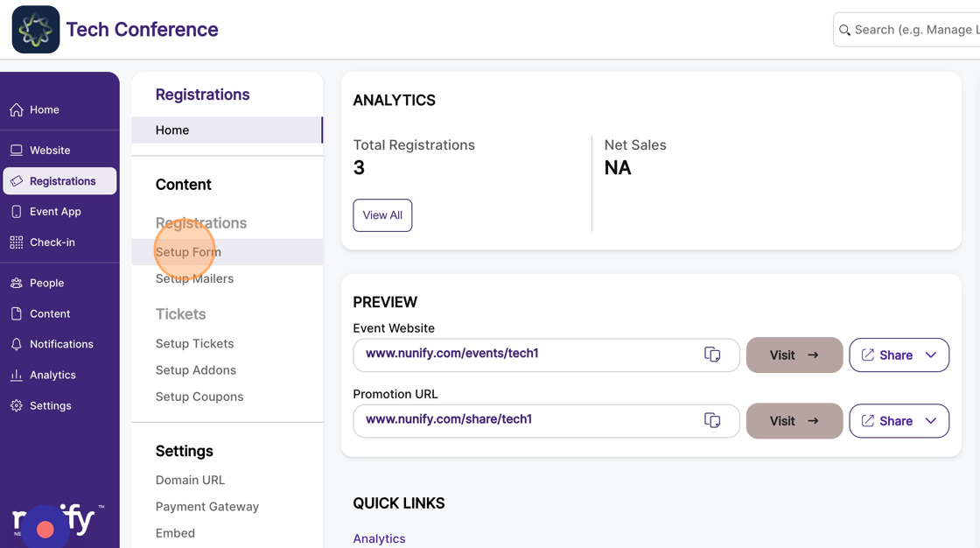
Task: Click the Website laptop icon
Action: [17, 151]
